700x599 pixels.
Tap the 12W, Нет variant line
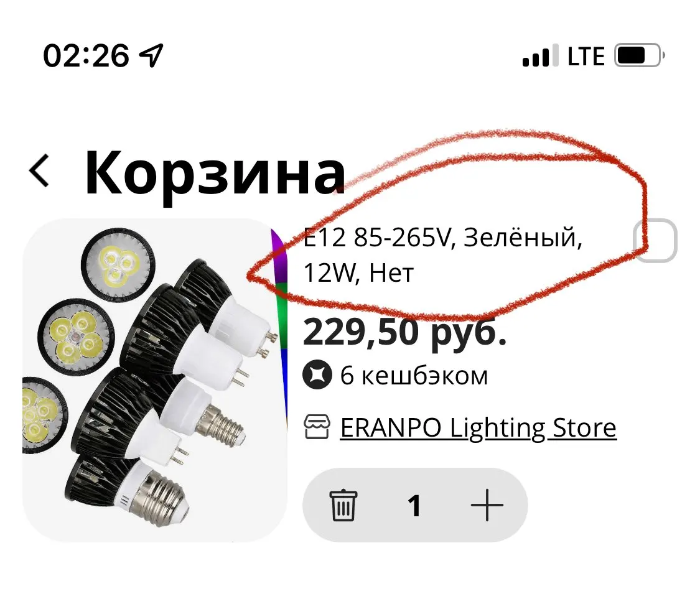coord(358,272)
